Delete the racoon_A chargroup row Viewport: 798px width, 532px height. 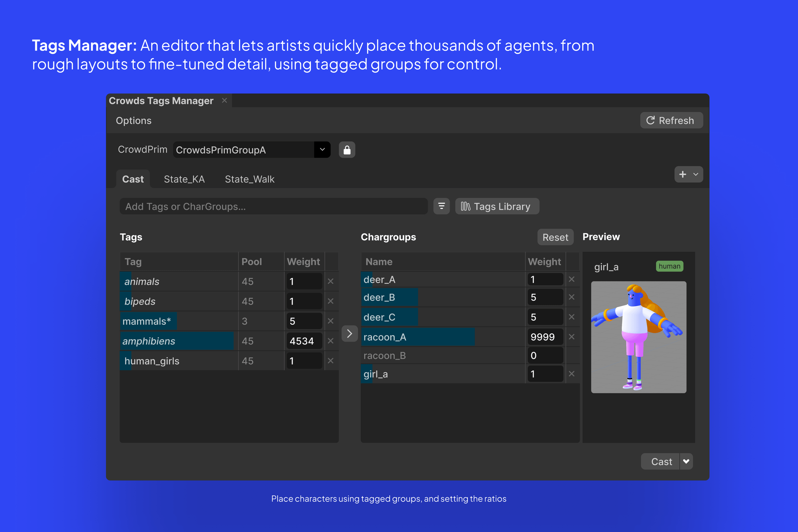coord(571,337)
